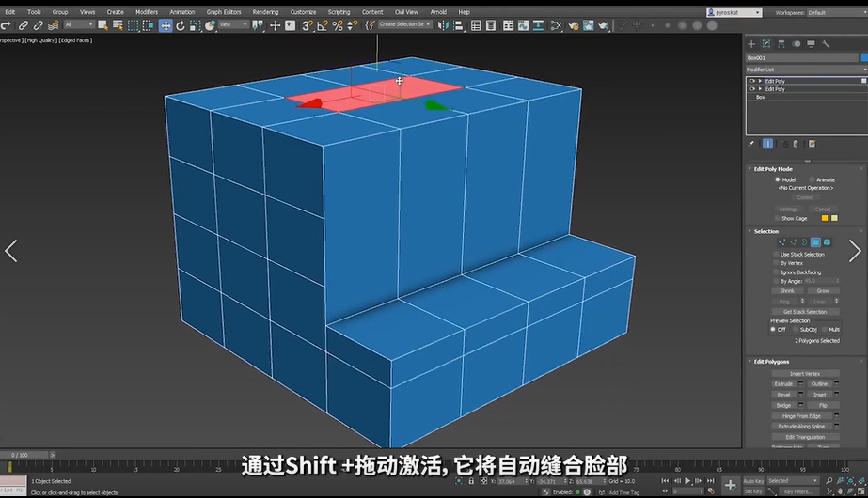
Task: Toggle visibility of top Edit Poly modifier
Action: coord(751,81)
